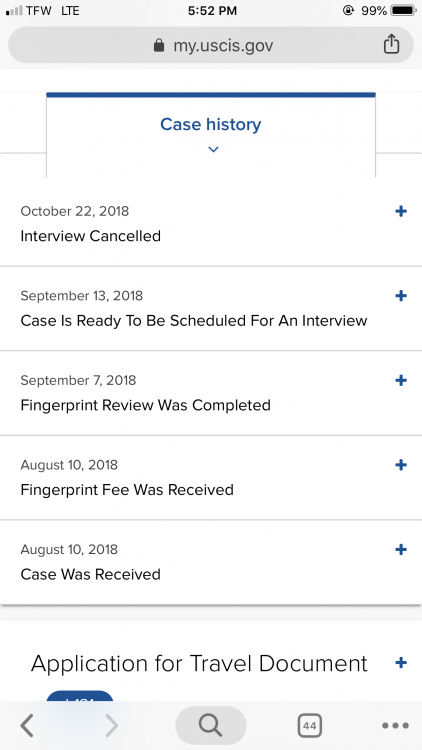
Task: Open the three-dots more menu
Action: (395, 726)
